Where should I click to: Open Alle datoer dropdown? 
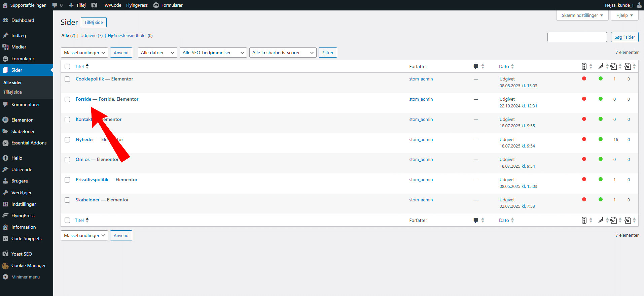(157, 53)
